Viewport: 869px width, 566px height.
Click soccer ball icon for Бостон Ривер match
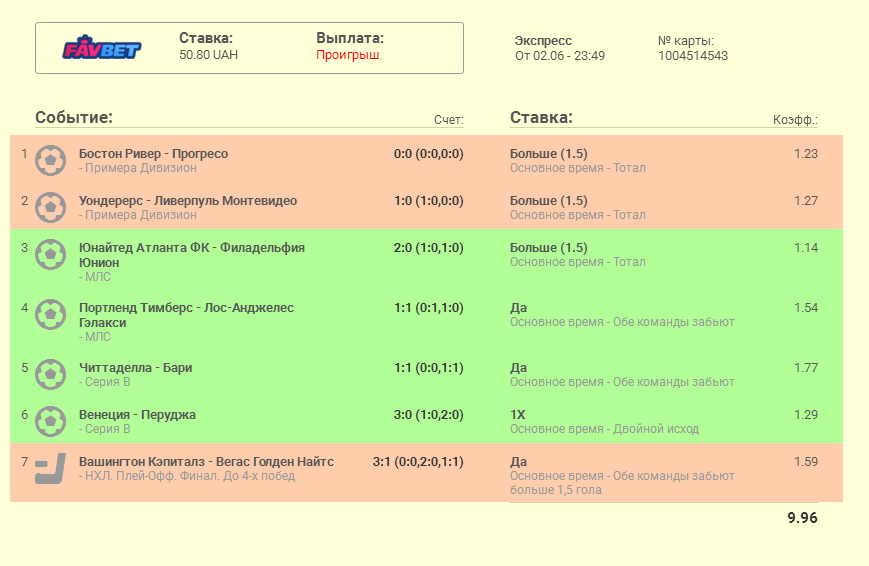[x=50, y=160]
